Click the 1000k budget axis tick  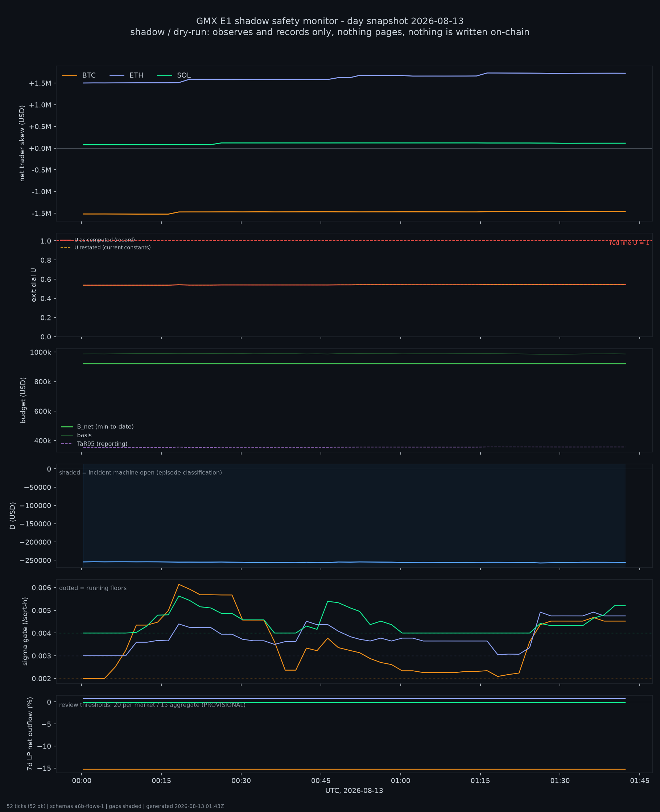(40, 353)
